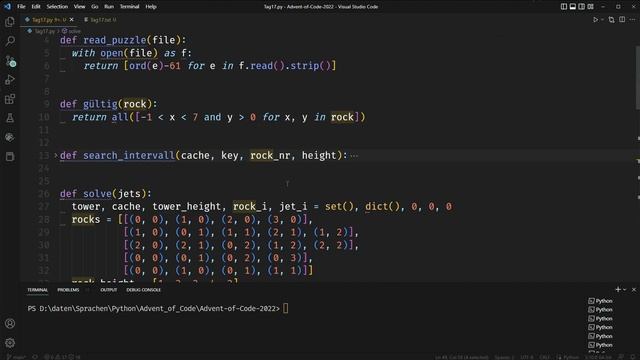Image resolution: width=640 pixels, height=360 pixels.
Task: Open the run button dropdown arrow
Action: (602, 20)
